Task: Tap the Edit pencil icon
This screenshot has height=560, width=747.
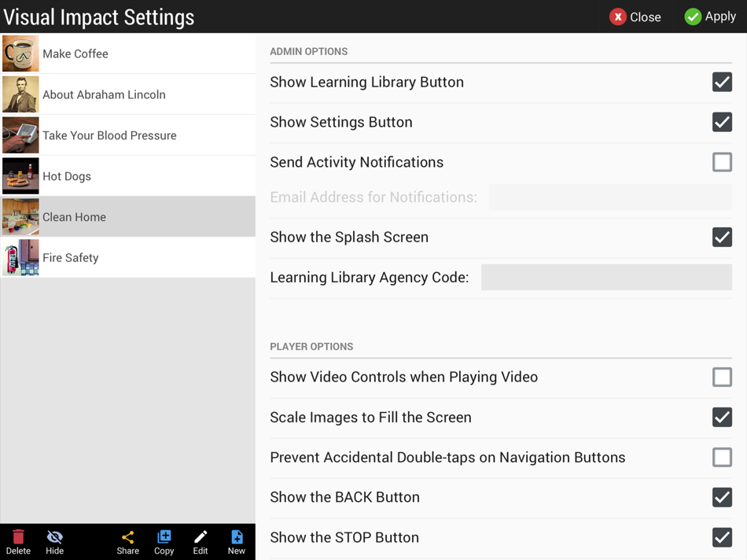Action: click(200, 537)
